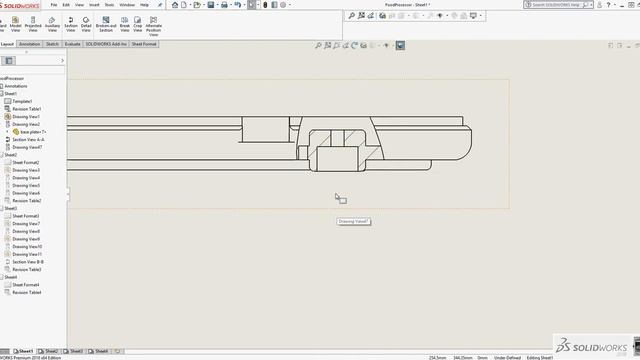
Task: Click the pin icon next to Help menu
Action: [x=160, y=5]
